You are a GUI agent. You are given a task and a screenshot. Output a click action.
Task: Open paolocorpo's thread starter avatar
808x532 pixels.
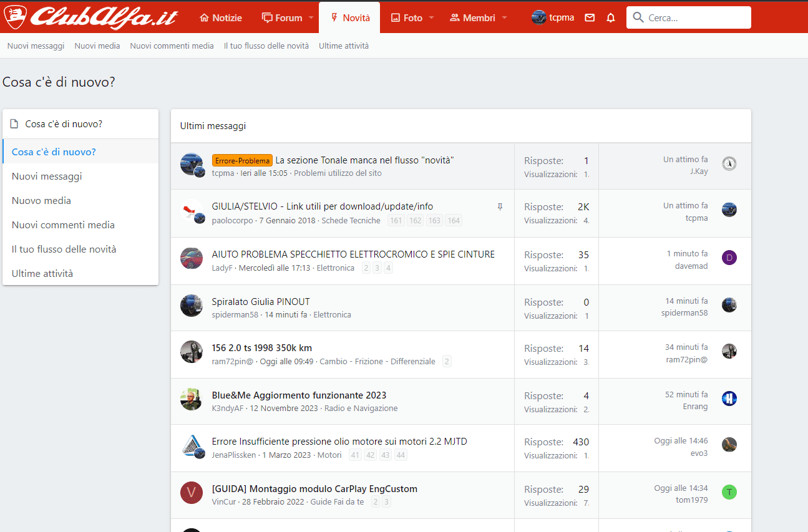tap(192, 211)
